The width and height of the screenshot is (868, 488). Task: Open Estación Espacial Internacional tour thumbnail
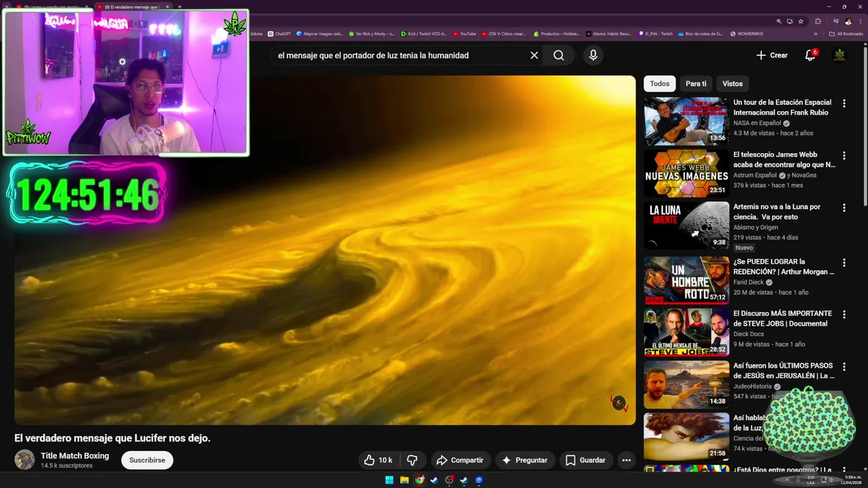pos(686,121)
